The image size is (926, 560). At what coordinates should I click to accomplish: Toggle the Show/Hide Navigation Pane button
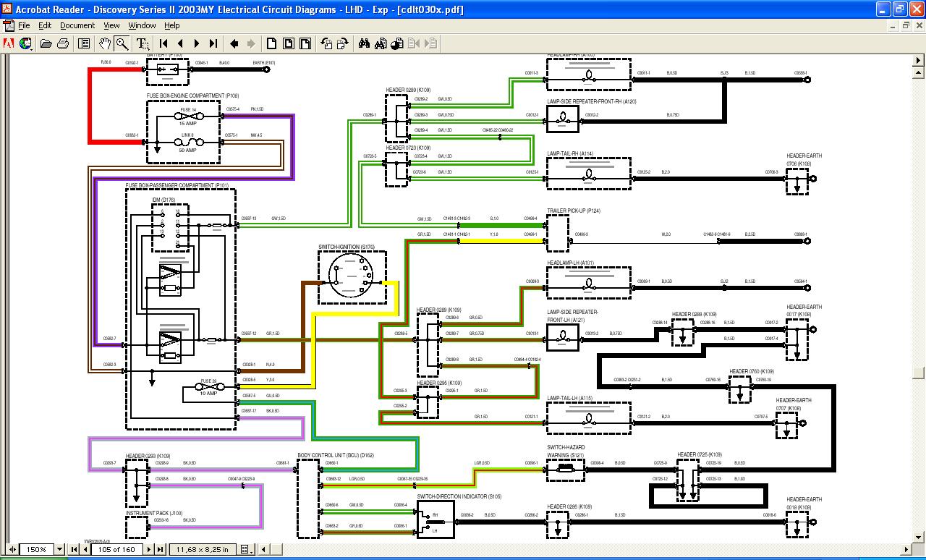[x=84, y=43]
